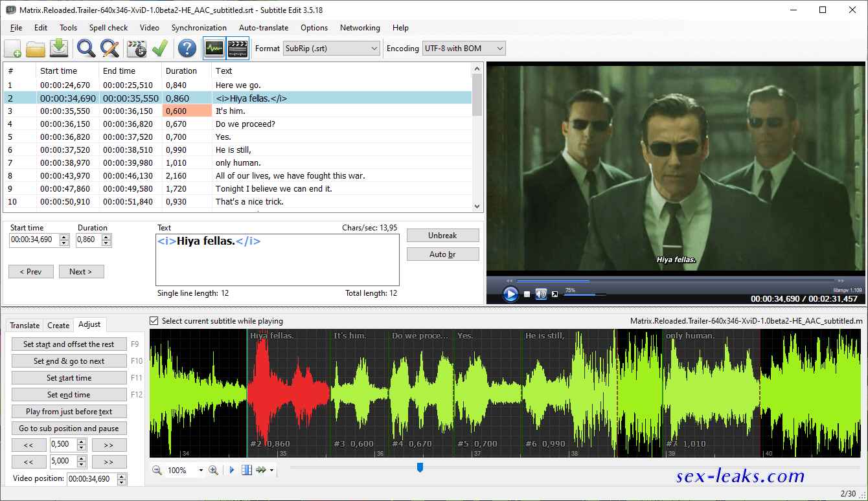This screenshot has height=501, width=868.
Task: Decrease Duration using spinner down arrow
Action: [x=107, y=243]
